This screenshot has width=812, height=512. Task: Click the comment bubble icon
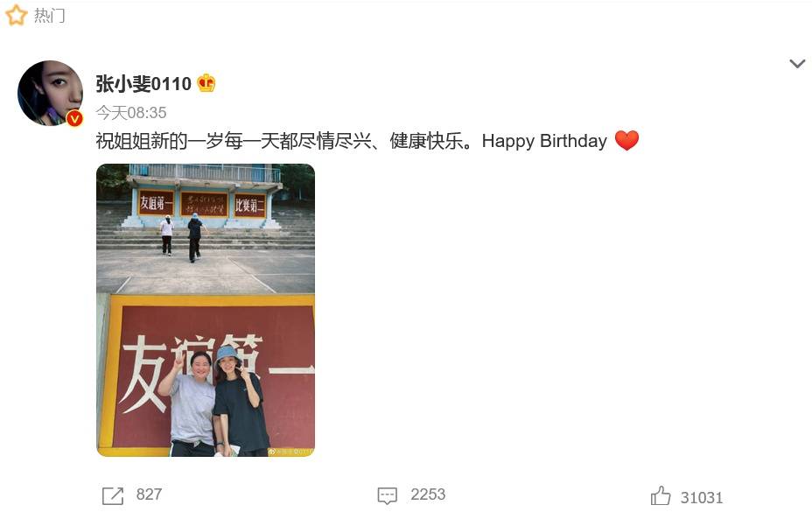(388, 495)
